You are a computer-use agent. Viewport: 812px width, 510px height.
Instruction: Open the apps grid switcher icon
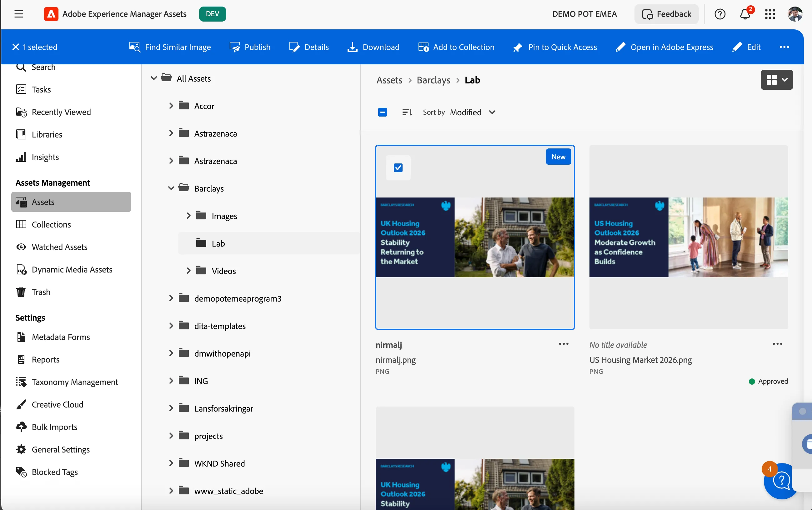770,14
